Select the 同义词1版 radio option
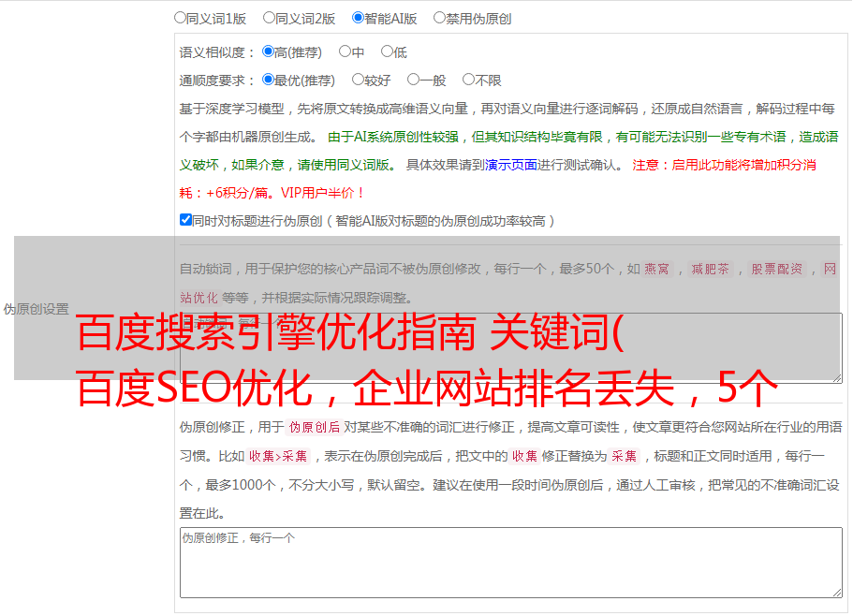The width and height of the screenshot is (853, 616). click(180, 18)
